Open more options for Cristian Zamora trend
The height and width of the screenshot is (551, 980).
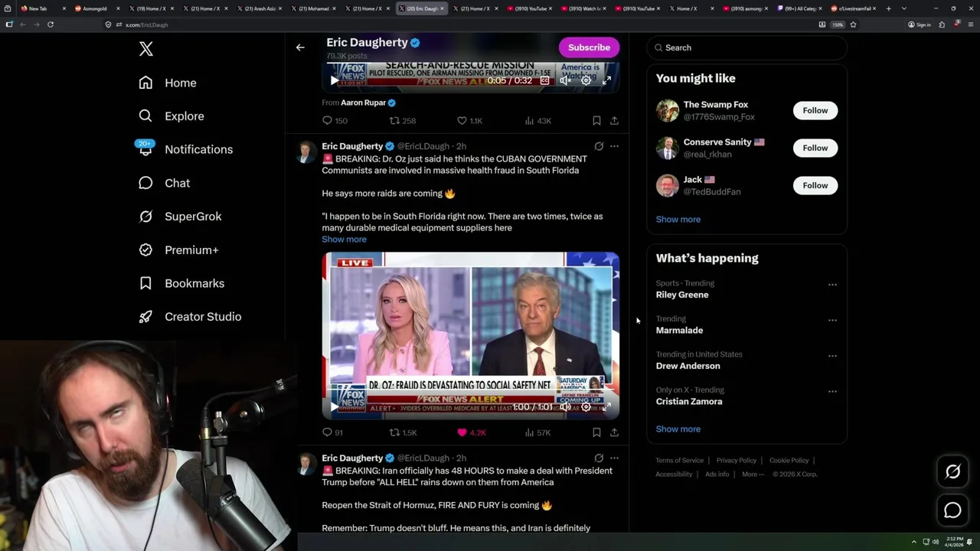click(832, 392)
